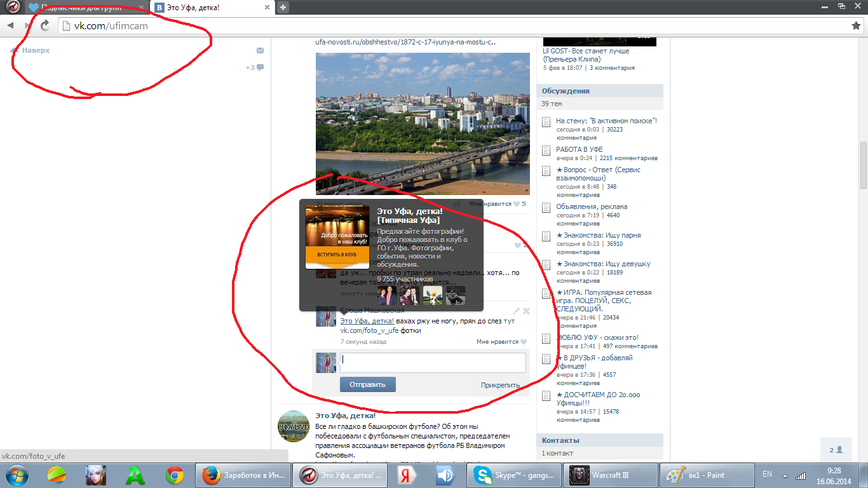868x488 pixels.
Task: Open a new browser tab
Action: (x=283, y=8)
